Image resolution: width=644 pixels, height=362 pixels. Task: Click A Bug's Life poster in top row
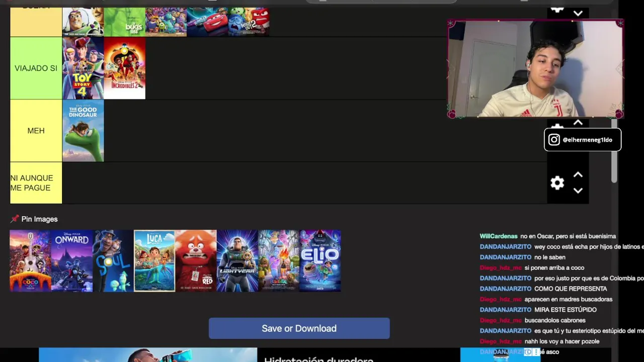124,22
